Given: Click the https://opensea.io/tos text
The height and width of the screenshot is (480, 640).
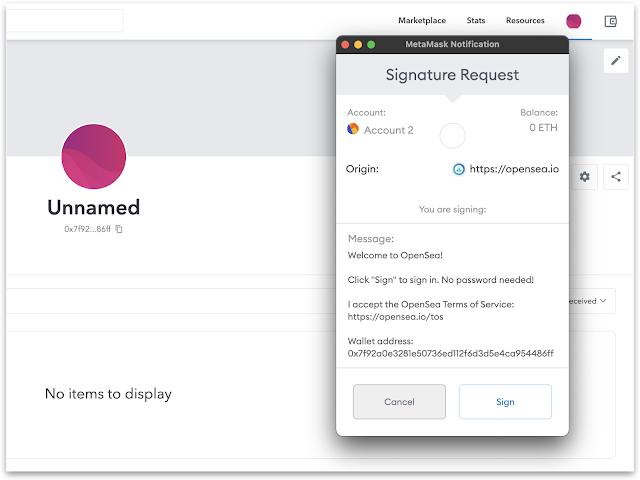Looking at the screenshot, I should [x=395, y=317].
